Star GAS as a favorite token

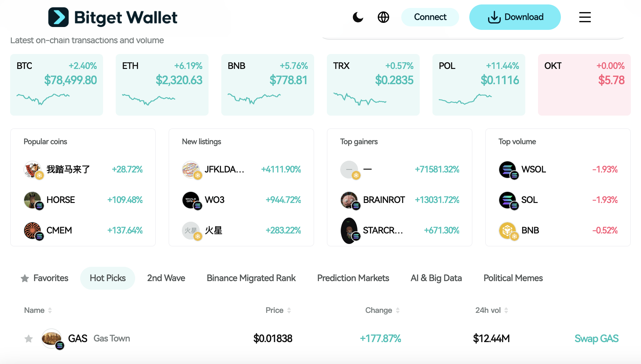(28, 339)
